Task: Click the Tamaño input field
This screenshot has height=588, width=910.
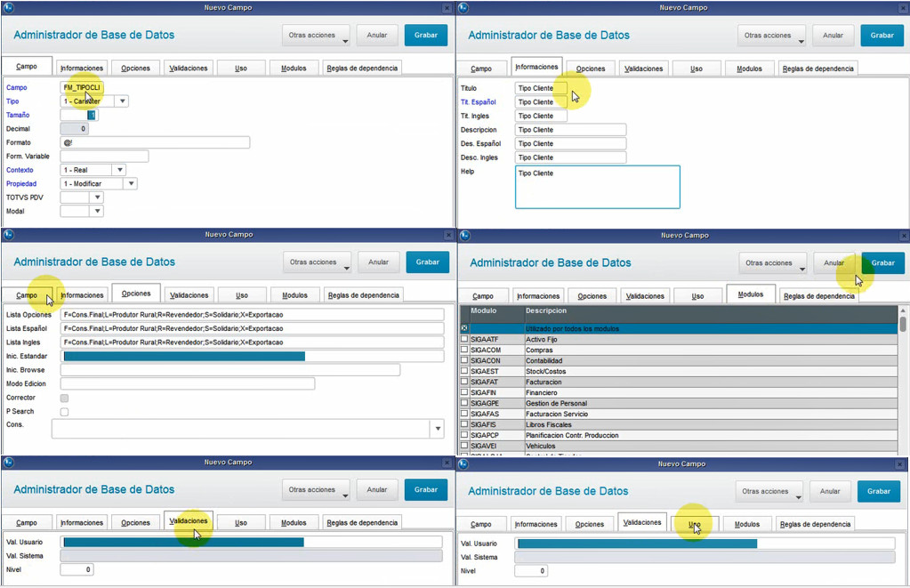Action: 79,115
